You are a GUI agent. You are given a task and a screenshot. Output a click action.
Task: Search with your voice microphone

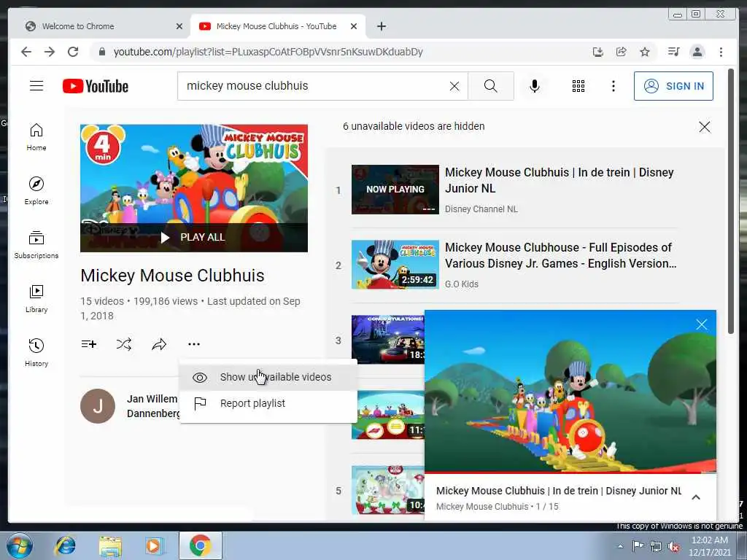point(535,86)
